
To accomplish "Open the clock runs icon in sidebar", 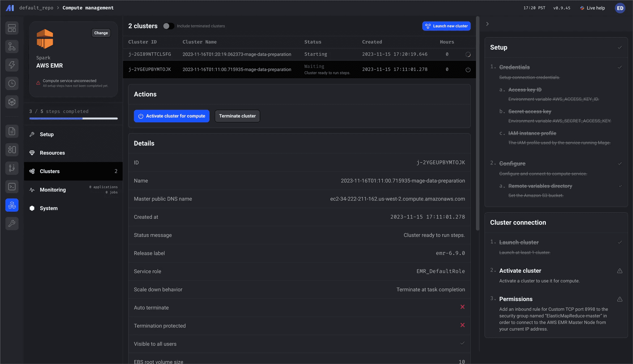I will pos(12,83).
